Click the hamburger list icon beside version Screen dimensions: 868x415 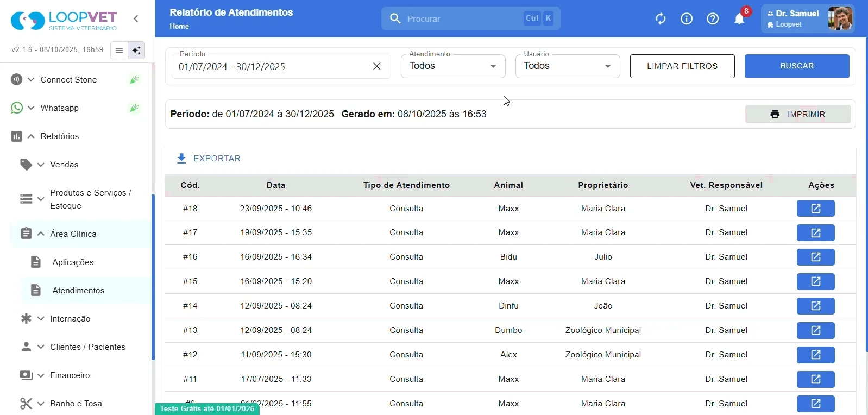119,51
